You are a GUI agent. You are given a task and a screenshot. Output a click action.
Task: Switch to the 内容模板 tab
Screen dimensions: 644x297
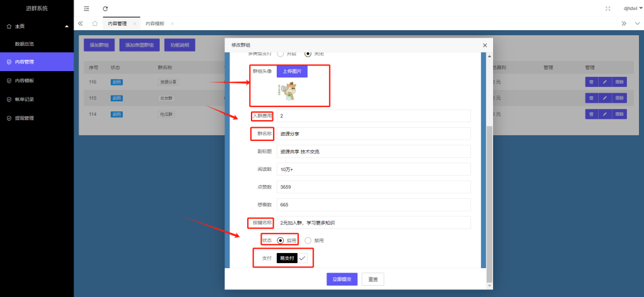click(155, 23)
